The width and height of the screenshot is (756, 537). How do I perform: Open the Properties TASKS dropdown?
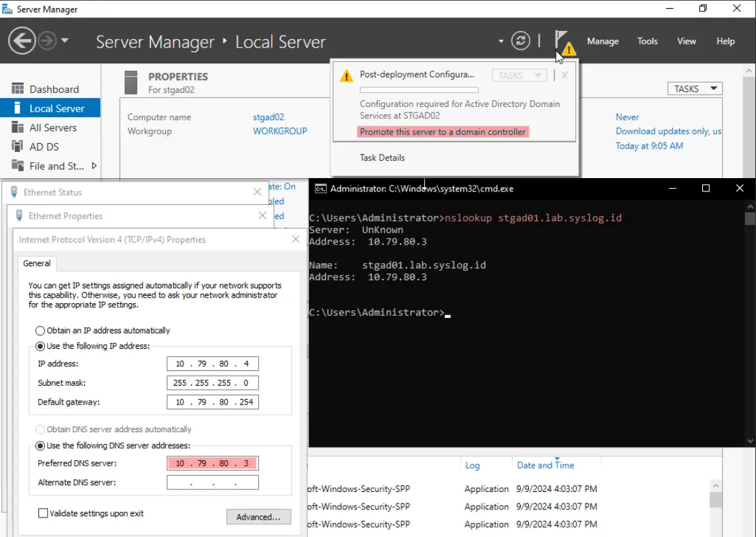tap(695, 89)
